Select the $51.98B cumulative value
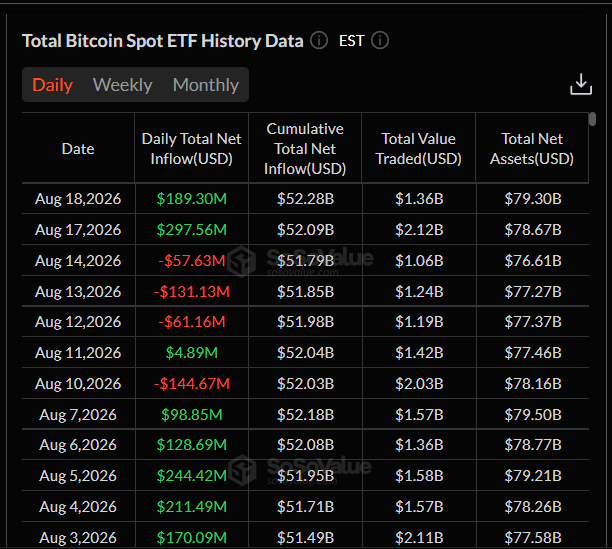The height and width of the screenshot is (549, 612). click(x=306, y=322)
